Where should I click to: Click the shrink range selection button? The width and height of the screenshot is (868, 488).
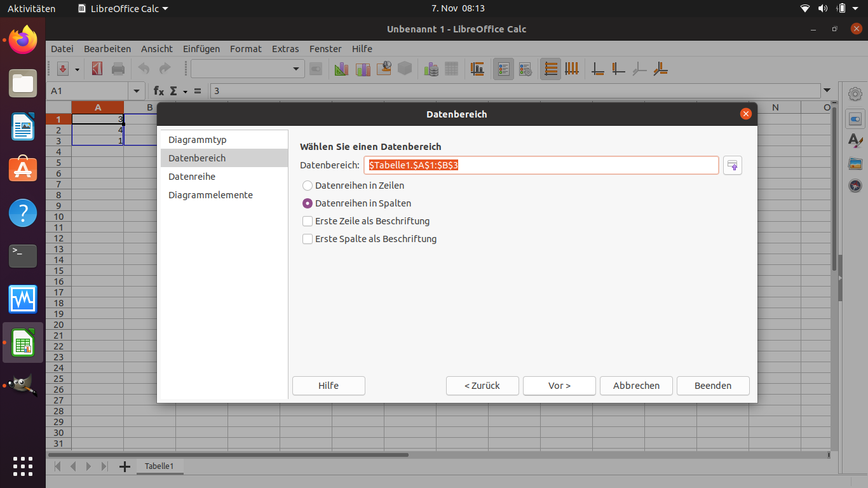733,165
